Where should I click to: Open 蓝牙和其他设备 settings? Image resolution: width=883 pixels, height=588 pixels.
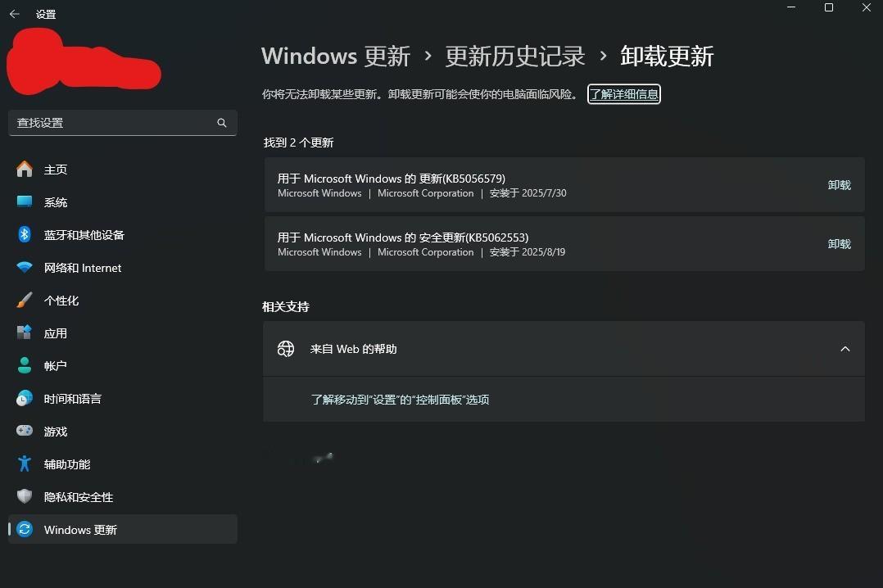pyautogui.click(x=84, y=235)
